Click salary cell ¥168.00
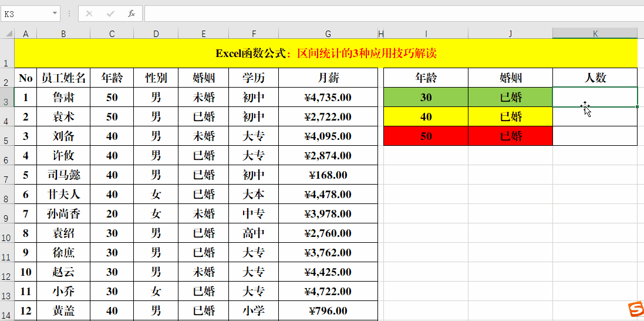 click(328, 175)
